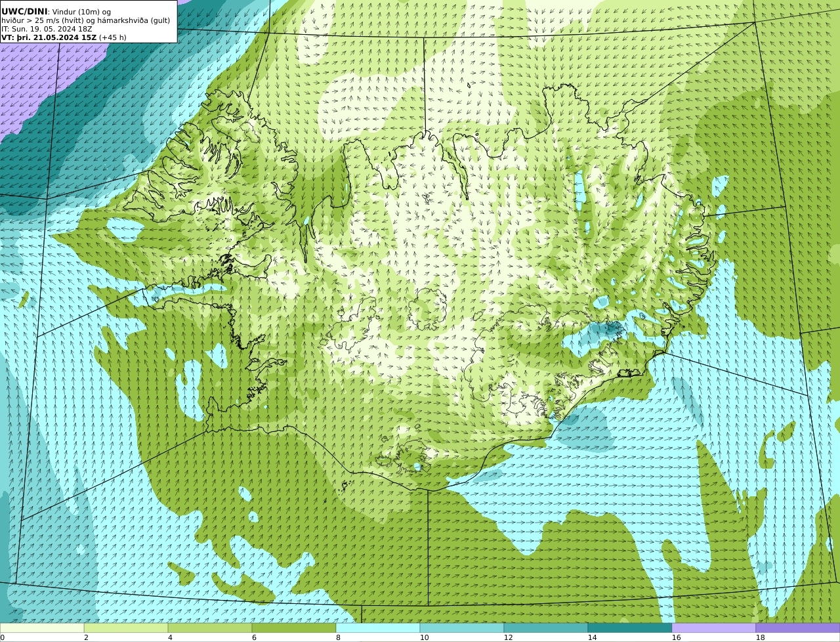The image size is (840, 642).
Task: Click the "16" legend scale label
Action: (x=676, y=637)
